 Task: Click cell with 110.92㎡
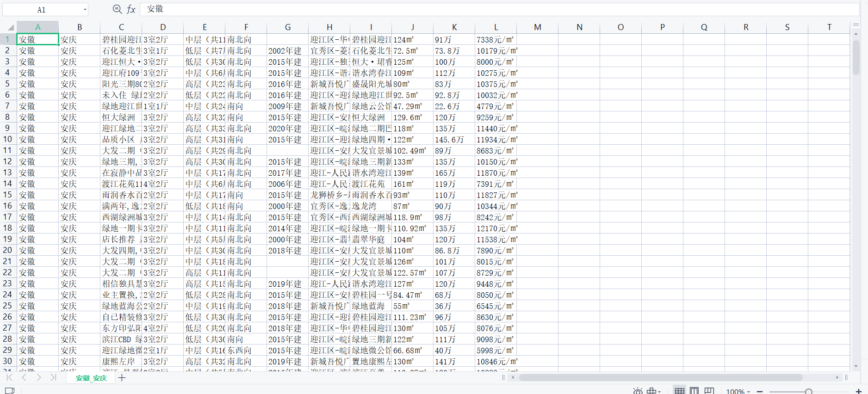[x=413, y=228]
